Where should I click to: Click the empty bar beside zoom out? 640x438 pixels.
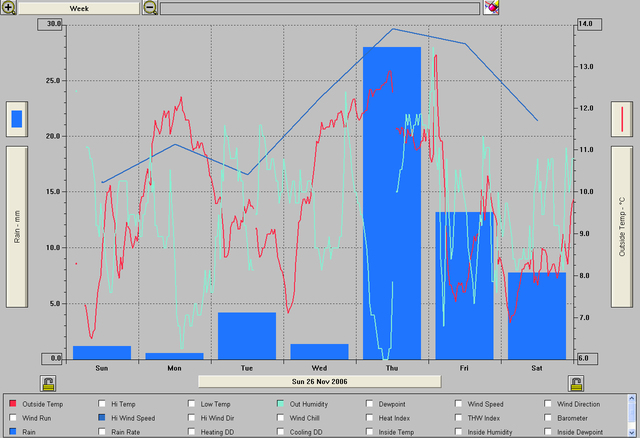pos(319,8)
